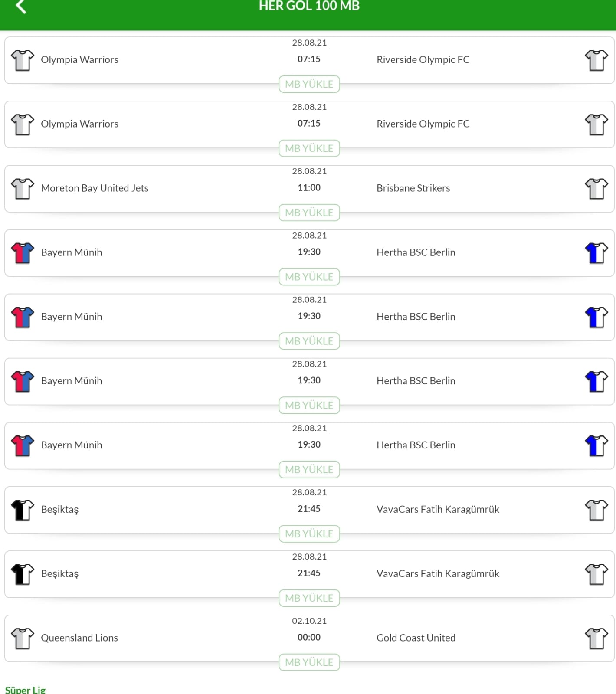Tap Brisbane Strikers jersey icon

[596, 189]
